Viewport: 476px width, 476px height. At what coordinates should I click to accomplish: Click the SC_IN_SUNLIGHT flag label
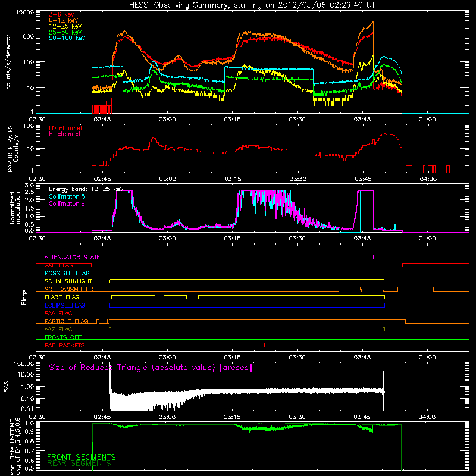[x=68, y=281]
